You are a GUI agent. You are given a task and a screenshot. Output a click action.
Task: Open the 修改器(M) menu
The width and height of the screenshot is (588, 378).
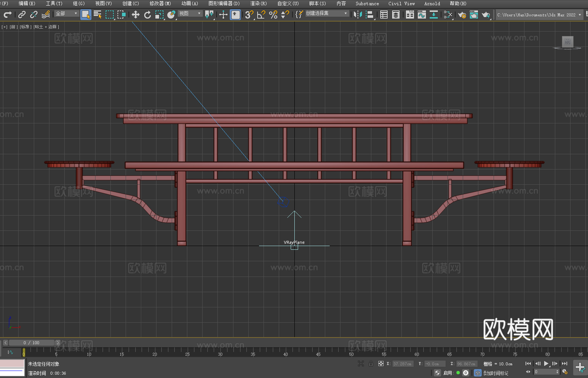coord(160,3)
